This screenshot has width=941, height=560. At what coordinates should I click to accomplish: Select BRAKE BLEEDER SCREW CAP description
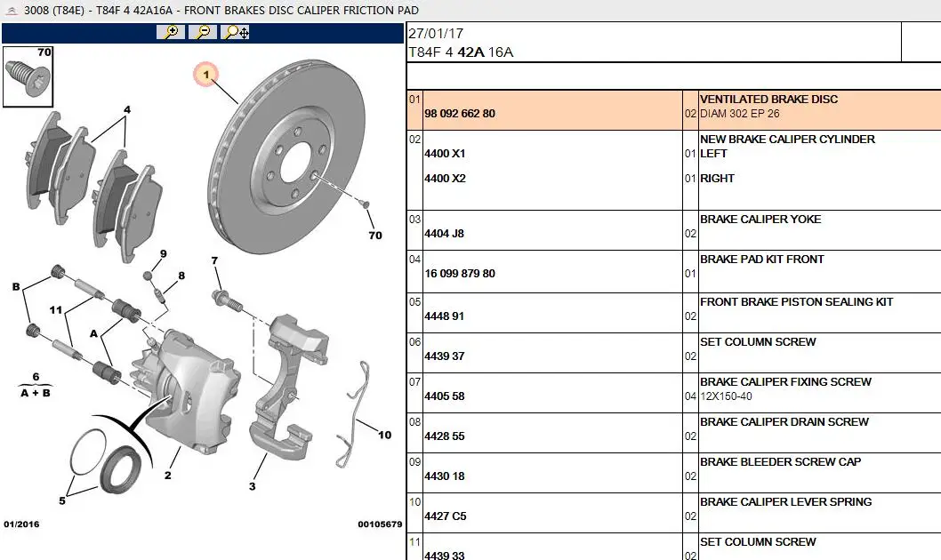tap(780, 461)
